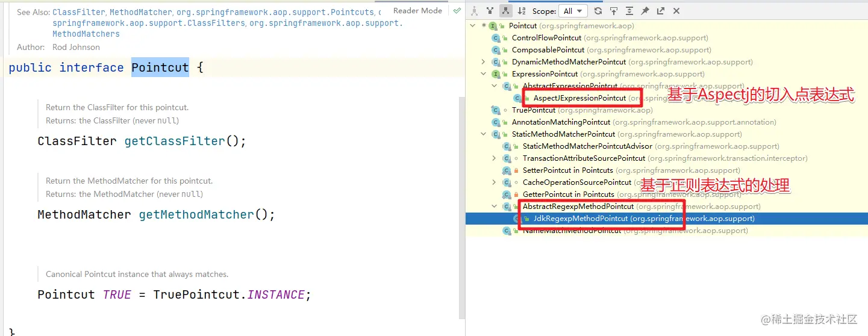The width and height of the screenshot is (868, 336).
Task: Open ClassFilter link in See Also
Action: [78, 12]
